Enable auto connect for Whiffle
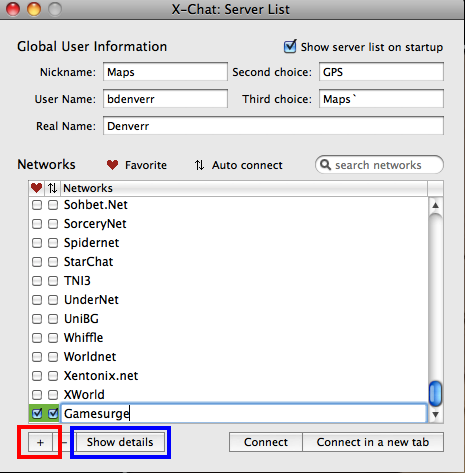Image resolution: width=465 pixels, height=473 pixels. (53, 338)
